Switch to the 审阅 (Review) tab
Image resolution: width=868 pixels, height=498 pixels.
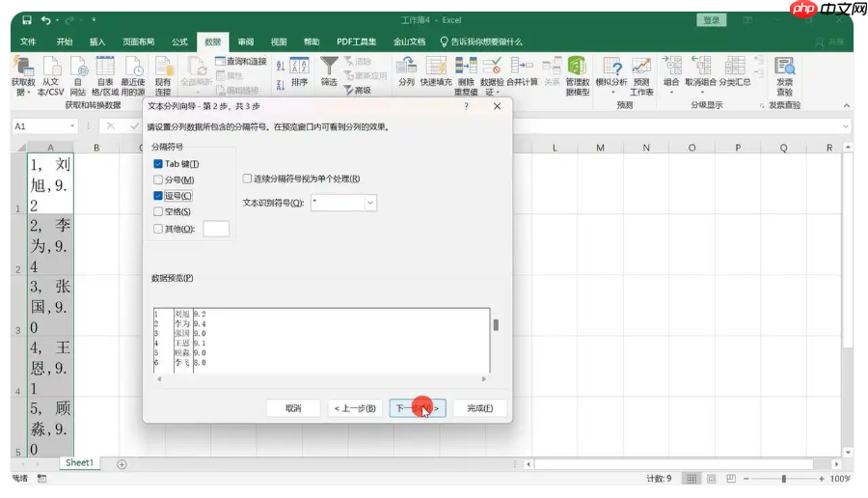tap(246, 41)
